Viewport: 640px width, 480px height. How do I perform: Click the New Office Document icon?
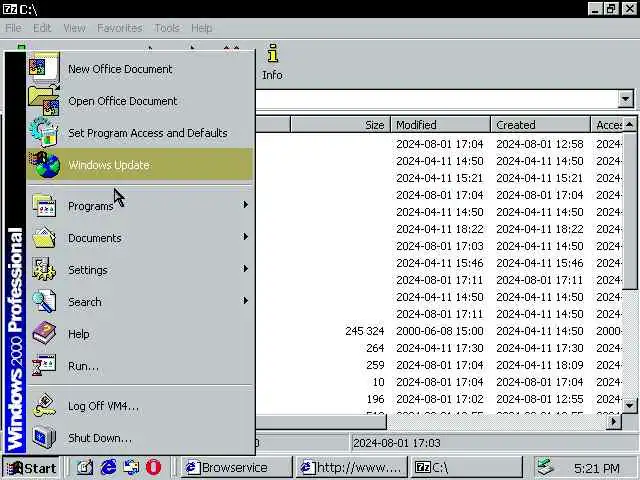click(44, 68)
